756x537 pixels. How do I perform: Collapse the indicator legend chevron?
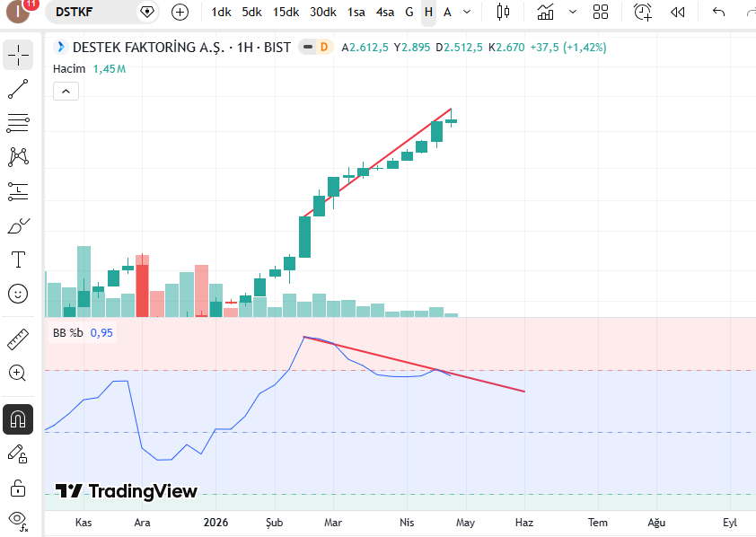coord(66,91)
